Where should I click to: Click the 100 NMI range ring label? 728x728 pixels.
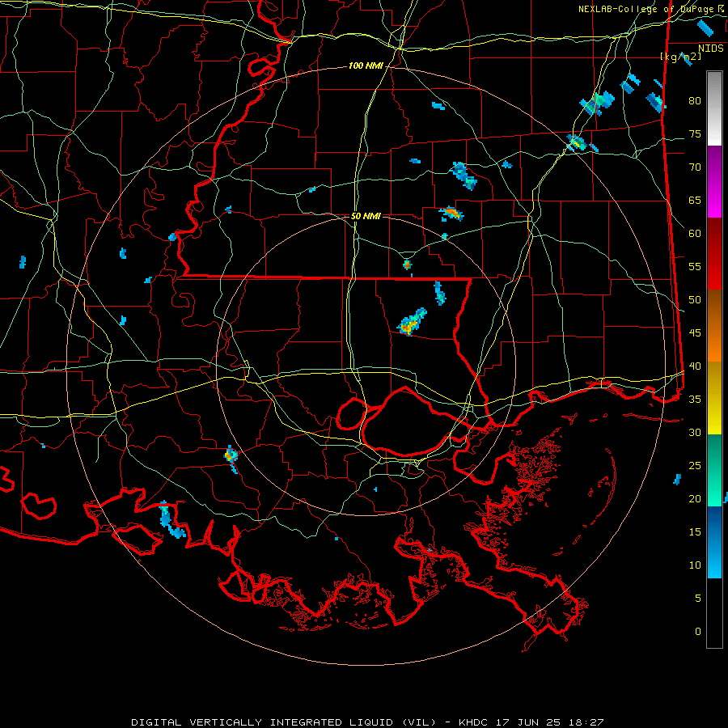point(366,66)
